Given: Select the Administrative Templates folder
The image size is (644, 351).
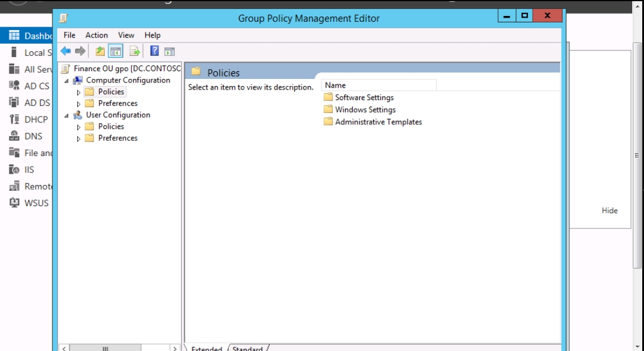Looking at the screenshot, I should (x=373, y=122).
